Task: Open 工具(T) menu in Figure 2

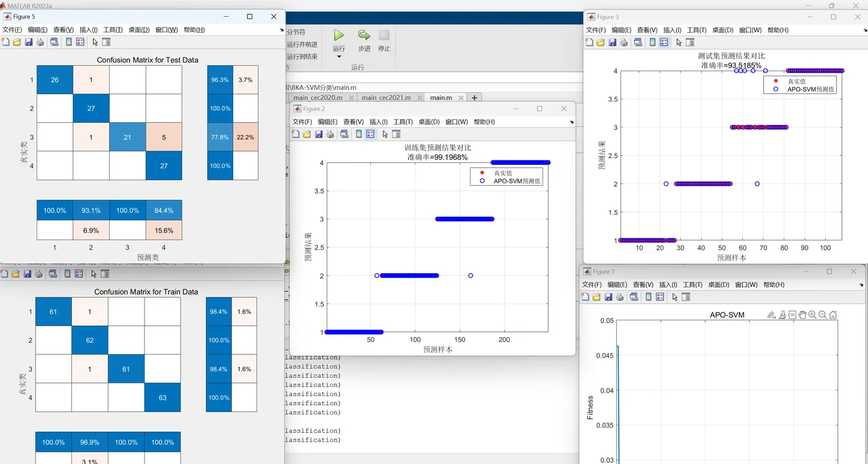Action: click(x=402, y=122)
